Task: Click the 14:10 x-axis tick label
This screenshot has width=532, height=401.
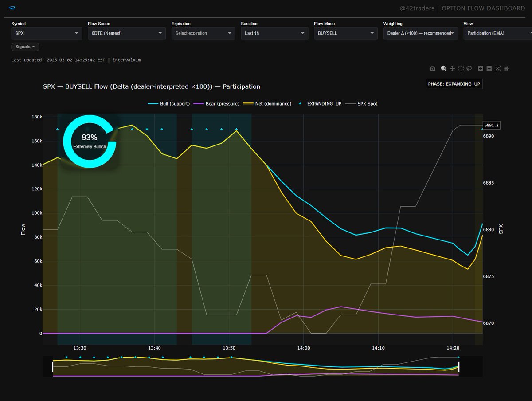Action: click(x=378, y=348)
